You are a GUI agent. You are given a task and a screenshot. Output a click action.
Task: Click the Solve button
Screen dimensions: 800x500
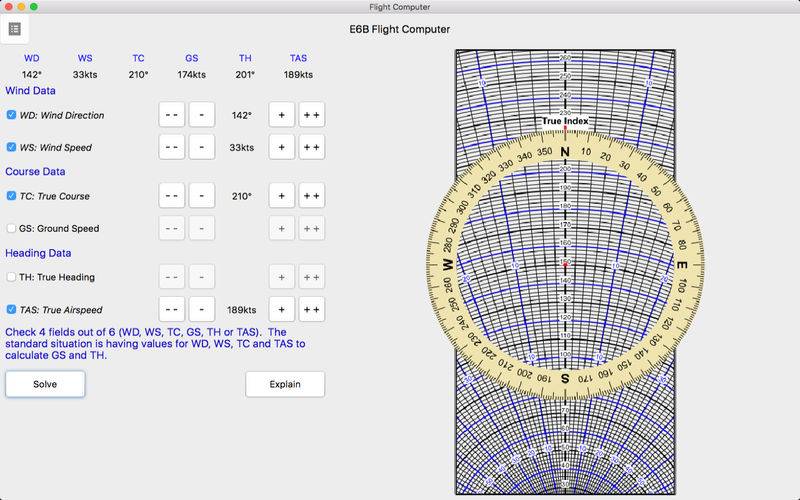[x=45, y=384]
